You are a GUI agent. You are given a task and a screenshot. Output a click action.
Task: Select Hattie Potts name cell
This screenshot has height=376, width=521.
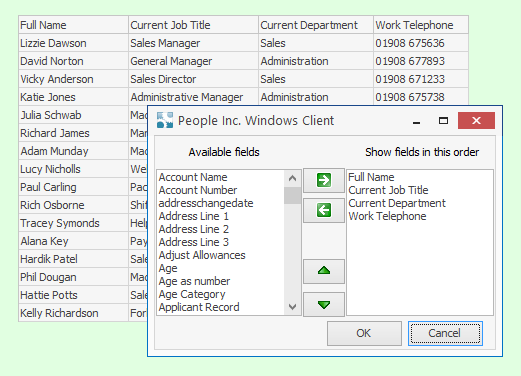pyautogui.click(x=73, y=295)
